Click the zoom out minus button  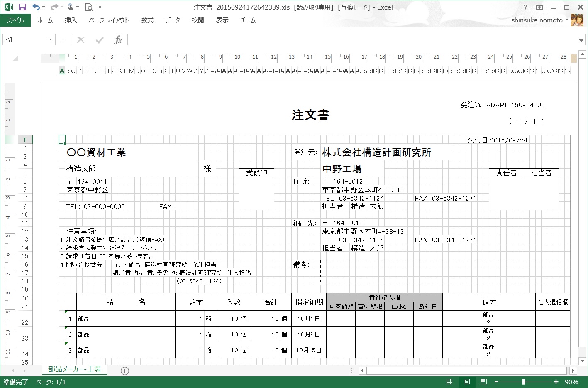tap(496, 382)
